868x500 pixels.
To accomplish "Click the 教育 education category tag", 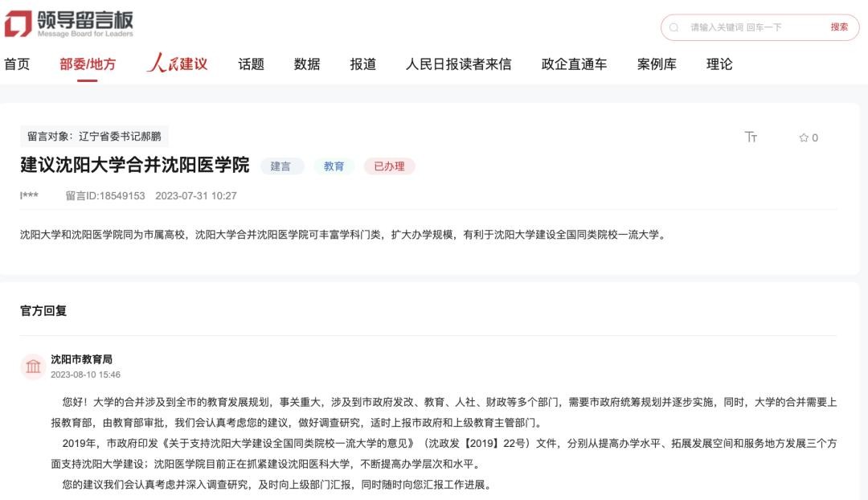I will [x=334, y=166].
